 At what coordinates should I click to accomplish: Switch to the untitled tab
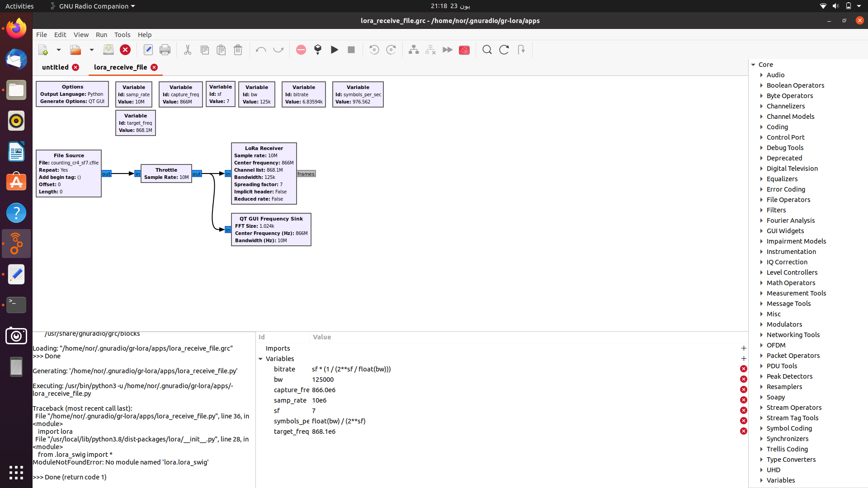[55, 67]
